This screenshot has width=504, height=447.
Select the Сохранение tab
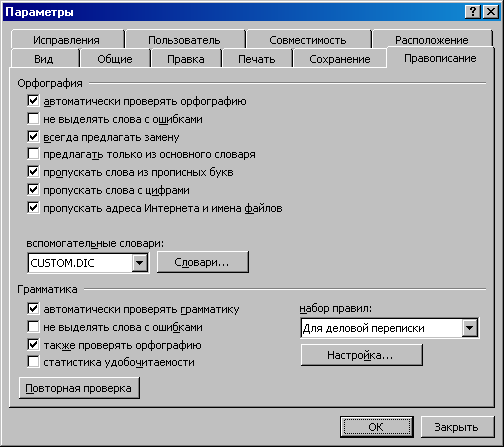(x=340, y=59)
